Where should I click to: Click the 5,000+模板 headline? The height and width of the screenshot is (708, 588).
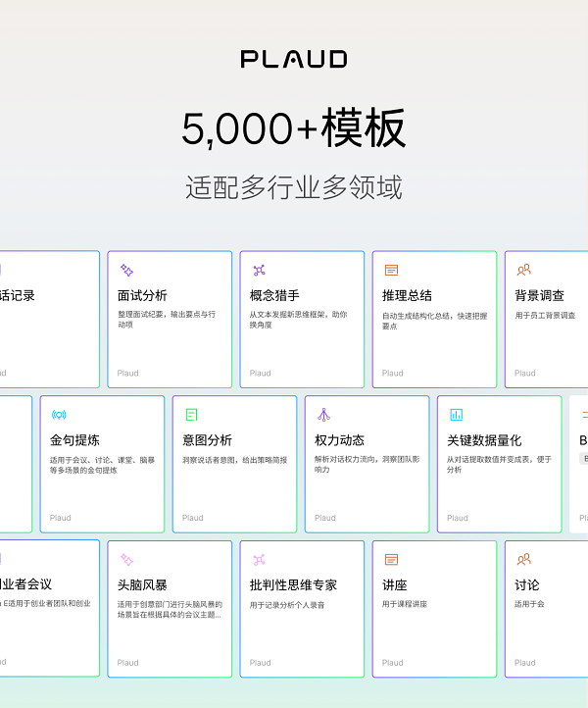tap(294, 128)
